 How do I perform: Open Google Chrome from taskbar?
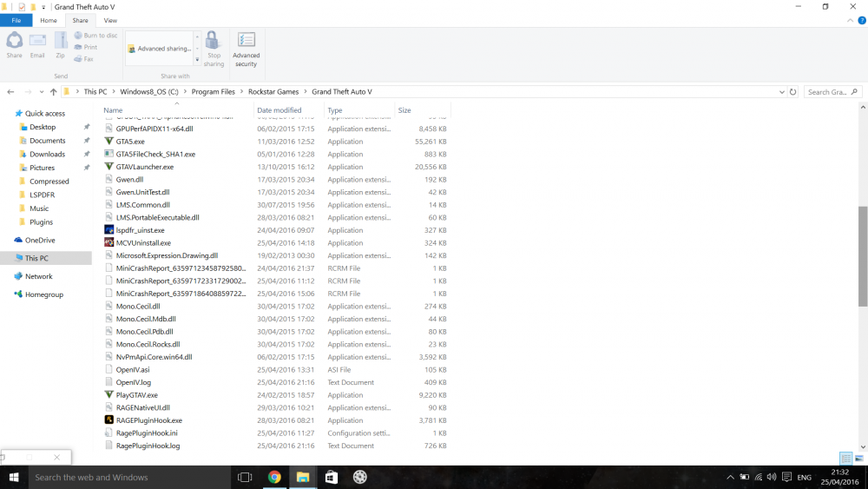click(274, 477)
